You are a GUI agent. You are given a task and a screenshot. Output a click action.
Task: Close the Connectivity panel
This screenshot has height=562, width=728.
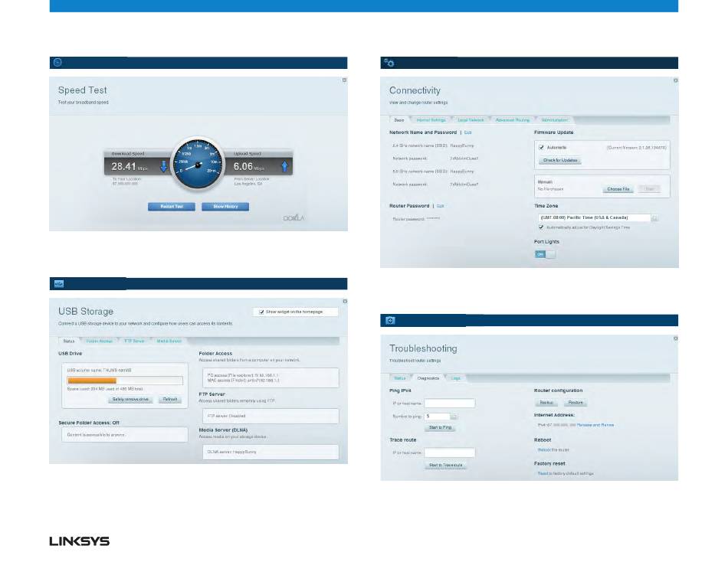pos(676,80)
